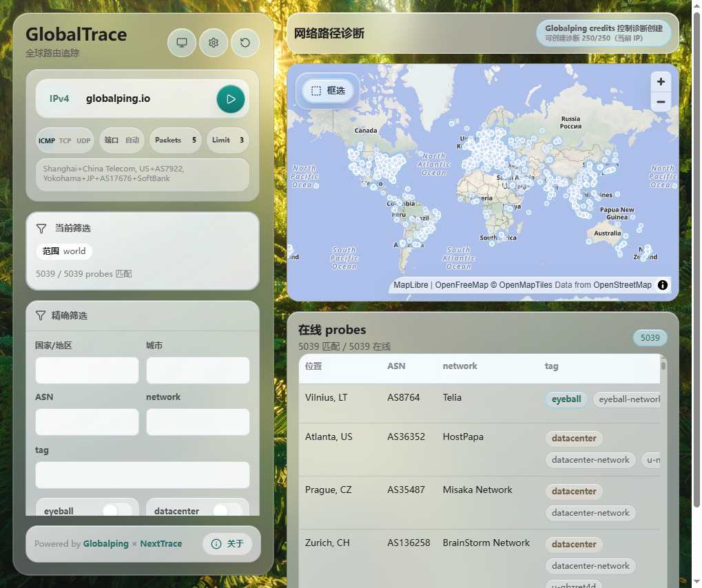
Task: Click AS8764 cell in probes table
Action: coord(404,397)
